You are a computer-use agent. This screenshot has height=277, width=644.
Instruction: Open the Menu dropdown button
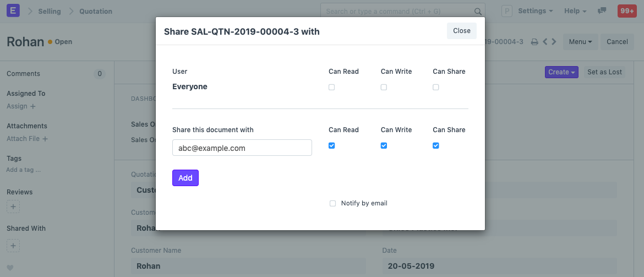click(580, 42)
